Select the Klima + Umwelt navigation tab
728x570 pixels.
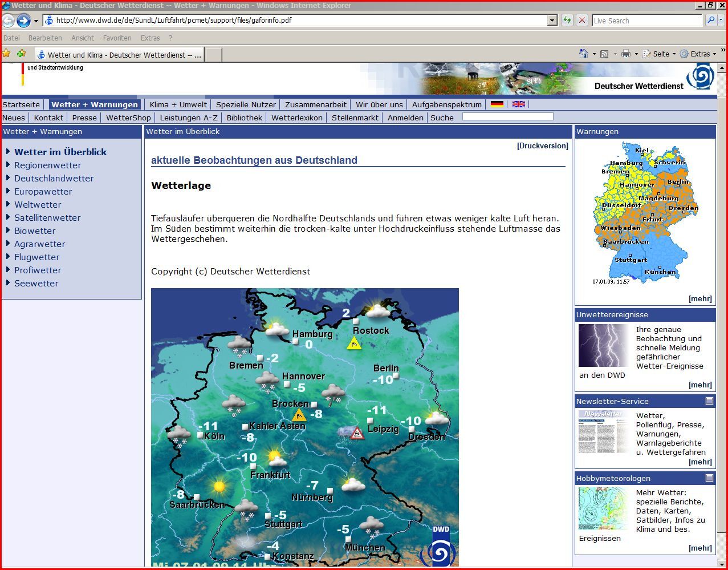tap(178, 104)
